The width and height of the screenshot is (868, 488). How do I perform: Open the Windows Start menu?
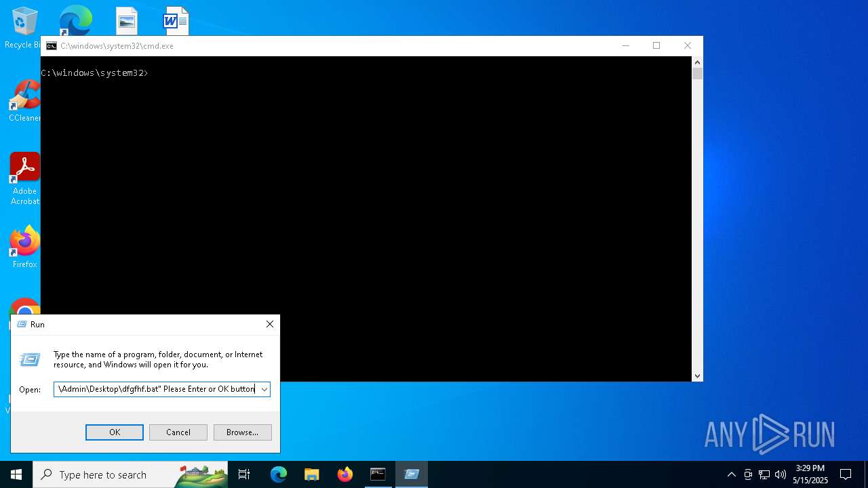tap(16, 474)
